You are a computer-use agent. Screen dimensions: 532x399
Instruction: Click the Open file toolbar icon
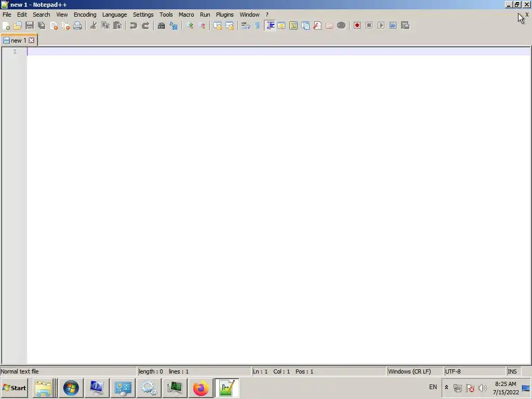coord(18,26)
